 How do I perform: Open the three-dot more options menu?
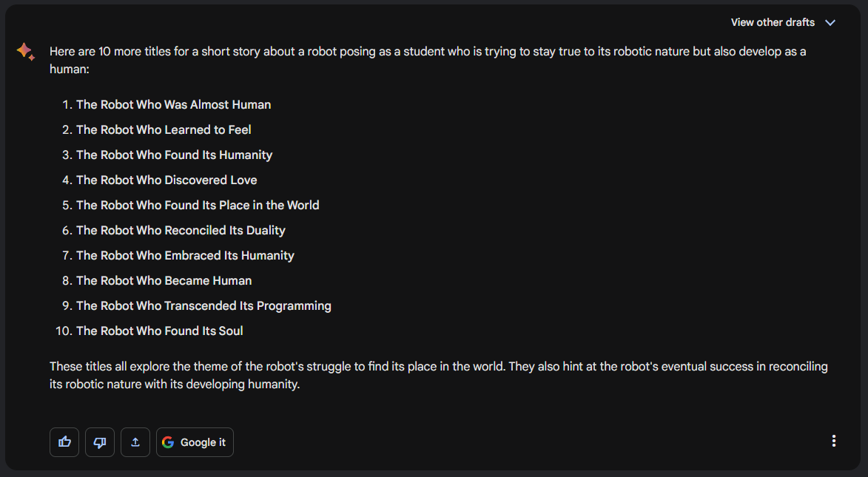click(834, 441)
